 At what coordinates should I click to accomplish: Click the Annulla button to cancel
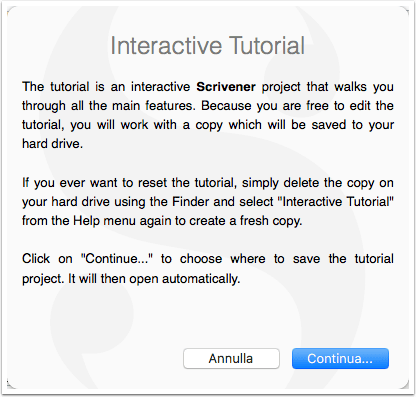pyautogui.click(x=231, y=359)
